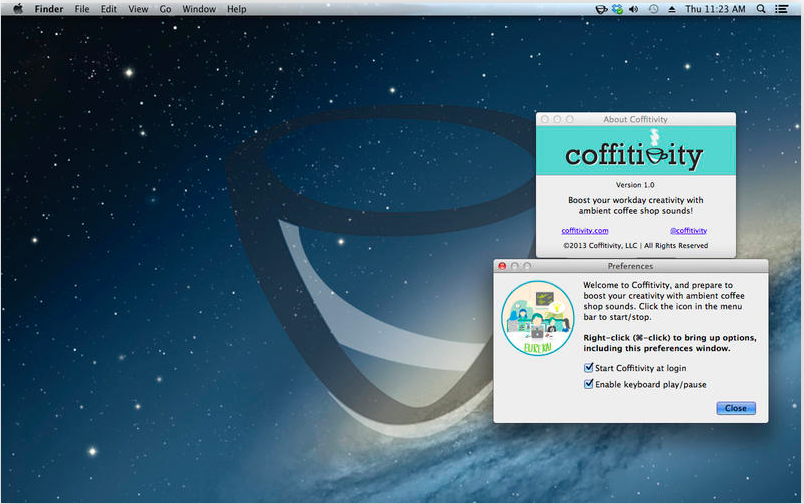This screenshot has width=804, height=504.
Task: Open Notification Center list icon
Action: point(781,9)
